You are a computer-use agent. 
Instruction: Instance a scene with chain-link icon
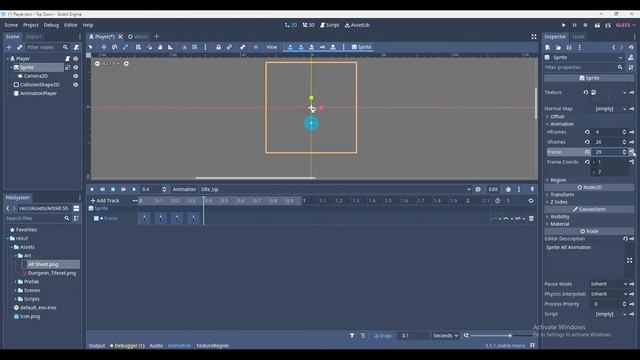(19, 47)
